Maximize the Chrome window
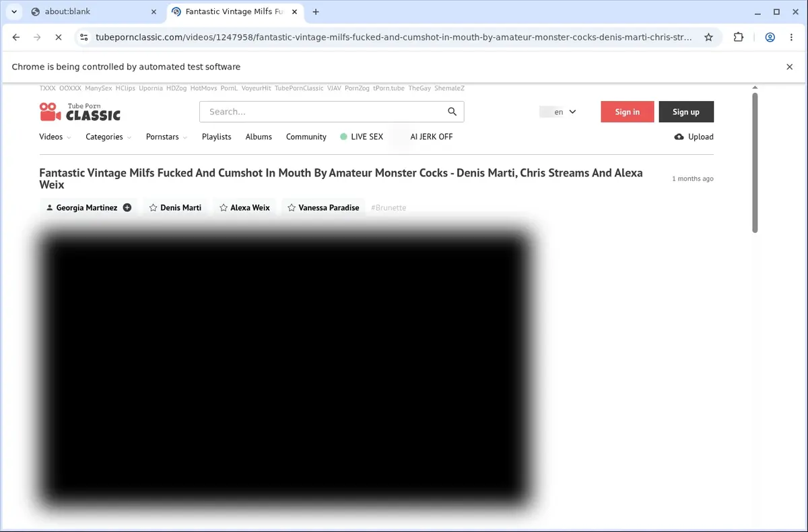 pos(776,11)
